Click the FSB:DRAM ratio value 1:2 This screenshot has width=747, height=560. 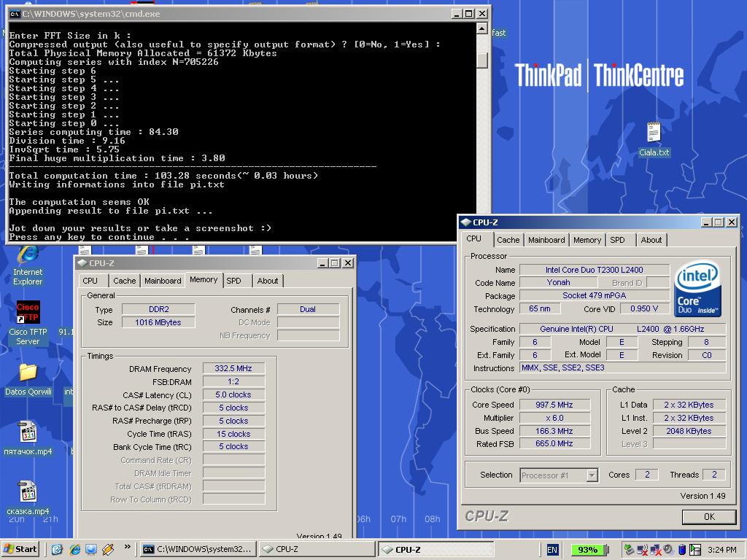click(x=233, y=381)
